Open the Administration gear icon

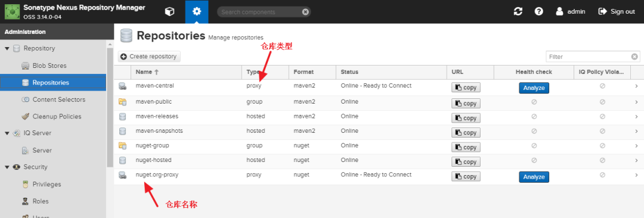click(x=197, y=11)
